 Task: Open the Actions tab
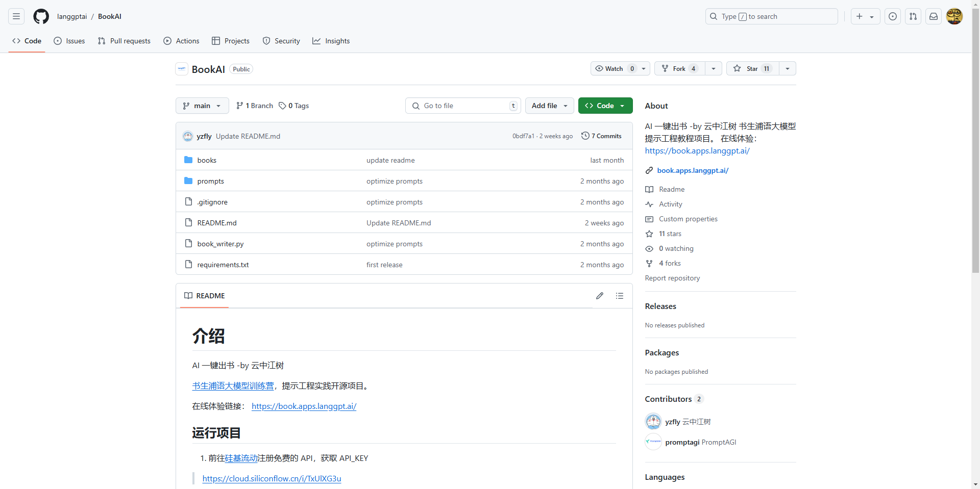tap(181, 41)
